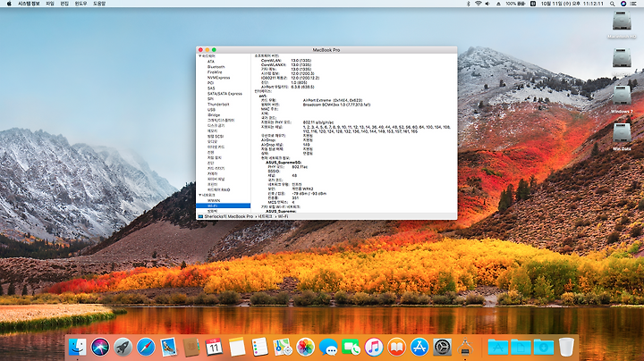Select PCI in the sidebar

coord(210,82)
